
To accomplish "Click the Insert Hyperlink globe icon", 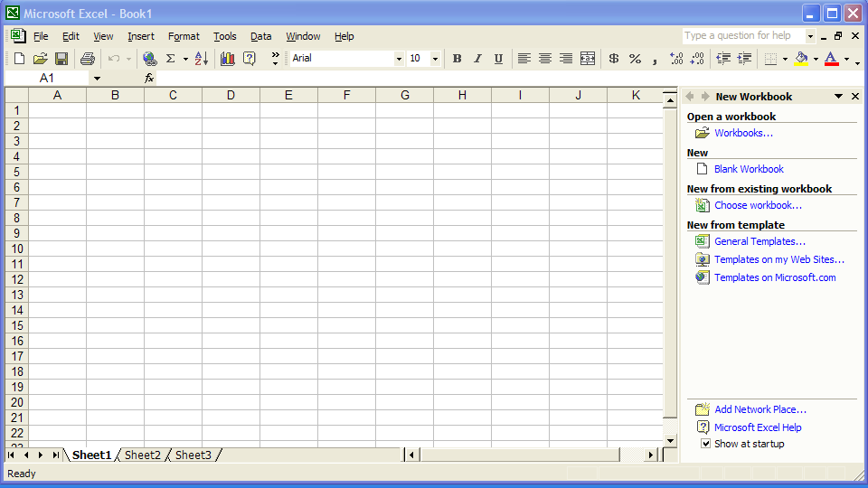I will 150,59.
